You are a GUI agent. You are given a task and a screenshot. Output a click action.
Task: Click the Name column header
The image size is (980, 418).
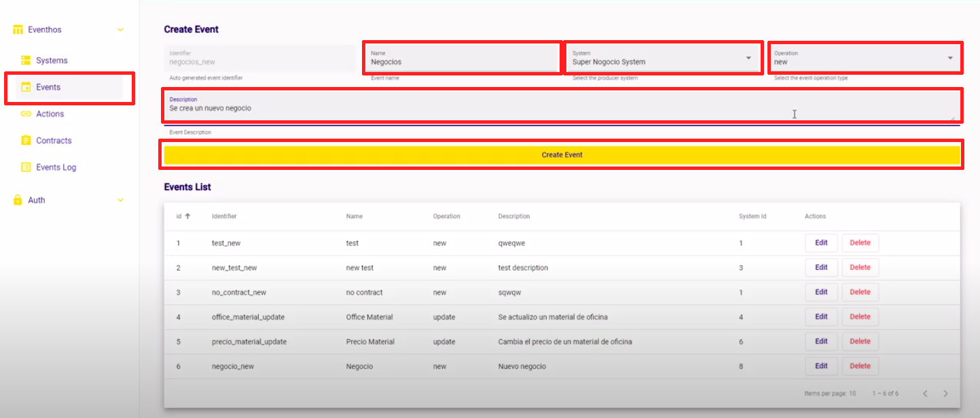(355, 216)
